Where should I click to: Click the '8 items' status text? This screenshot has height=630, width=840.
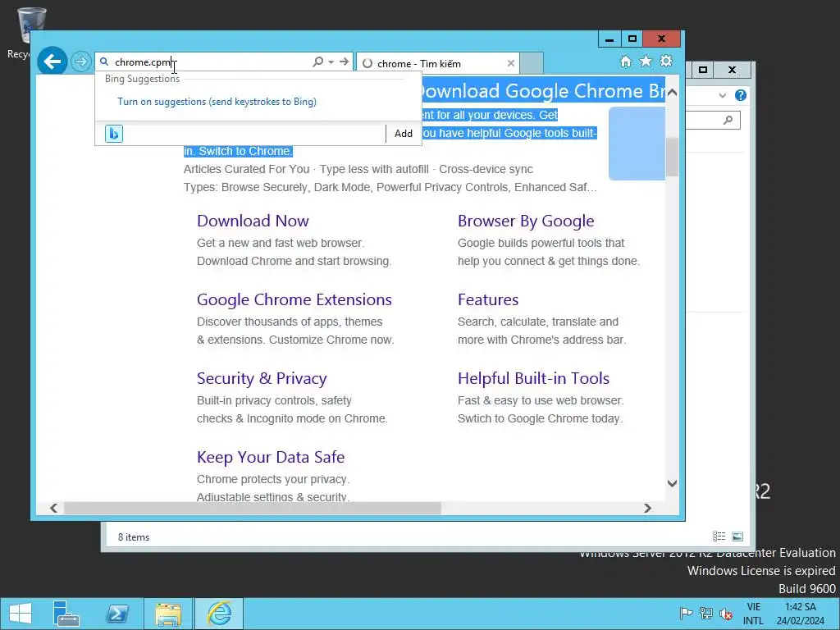coord(134,536)
